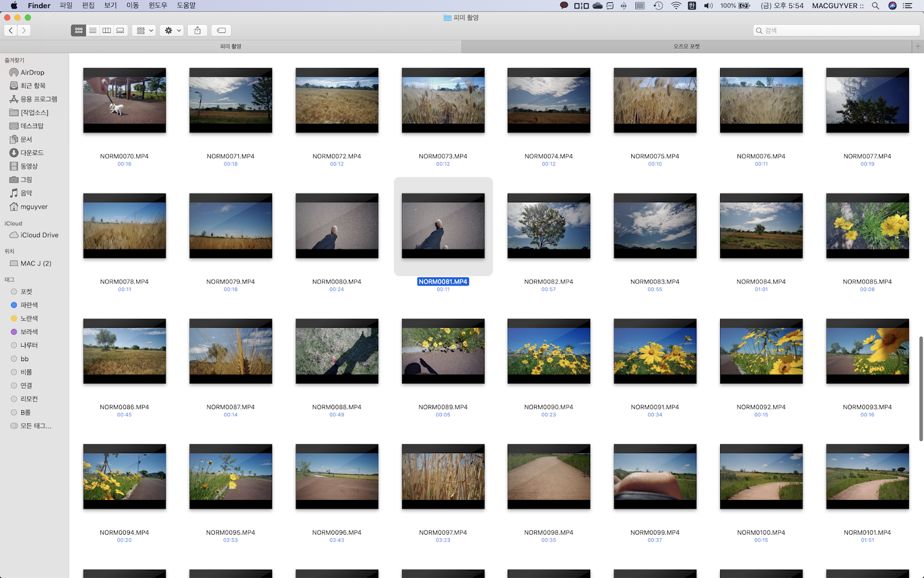Open the 편집 menu

coord(88,6)
